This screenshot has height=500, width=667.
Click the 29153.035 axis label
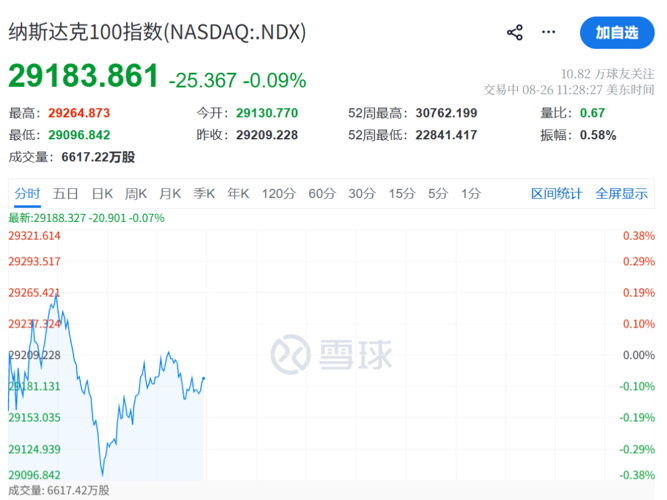pos(34,417)
